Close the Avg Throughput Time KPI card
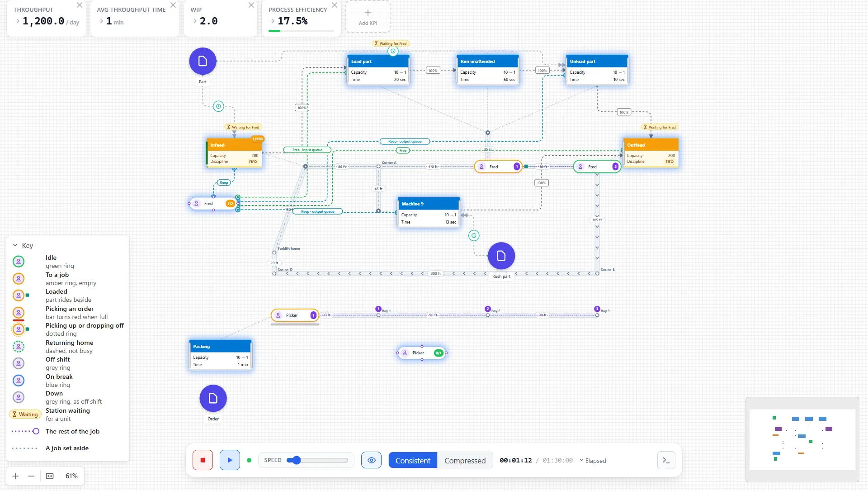The image size is (868, 491). pos(173,5)
